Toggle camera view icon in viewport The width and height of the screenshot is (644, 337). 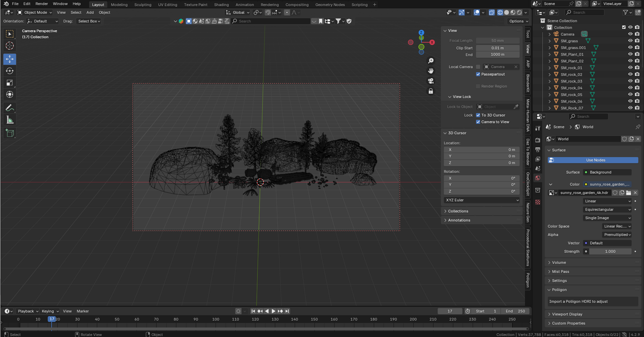(431, 81)
